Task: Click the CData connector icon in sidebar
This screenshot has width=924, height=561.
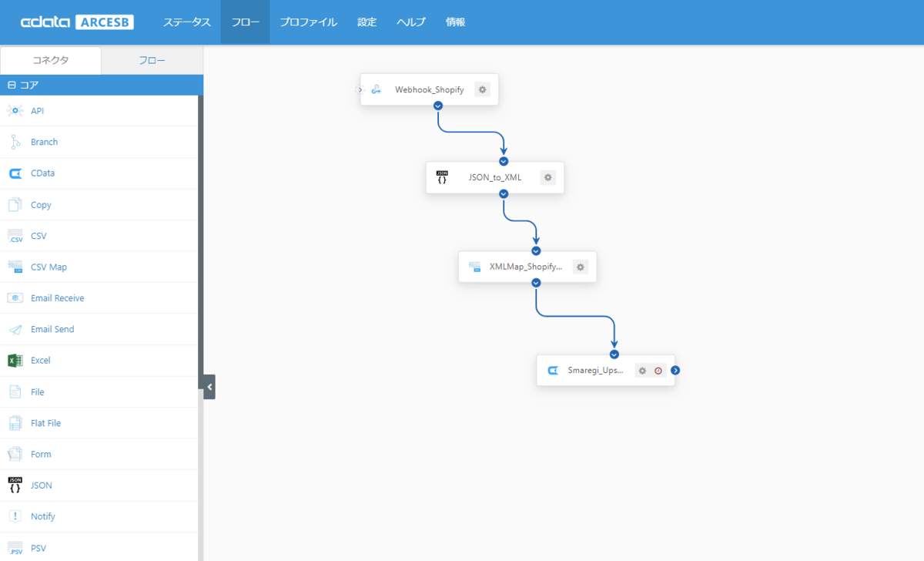Action: click(15, 173)
